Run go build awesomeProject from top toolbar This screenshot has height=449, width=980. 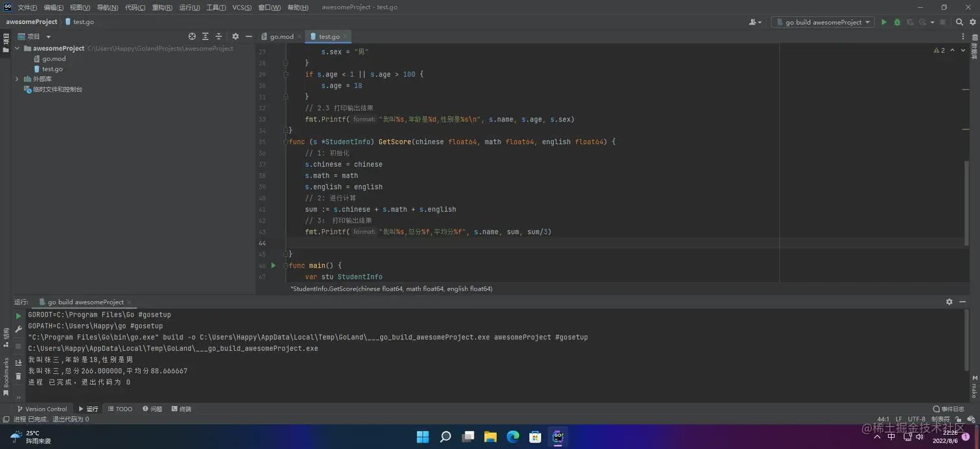pos(883,22)
